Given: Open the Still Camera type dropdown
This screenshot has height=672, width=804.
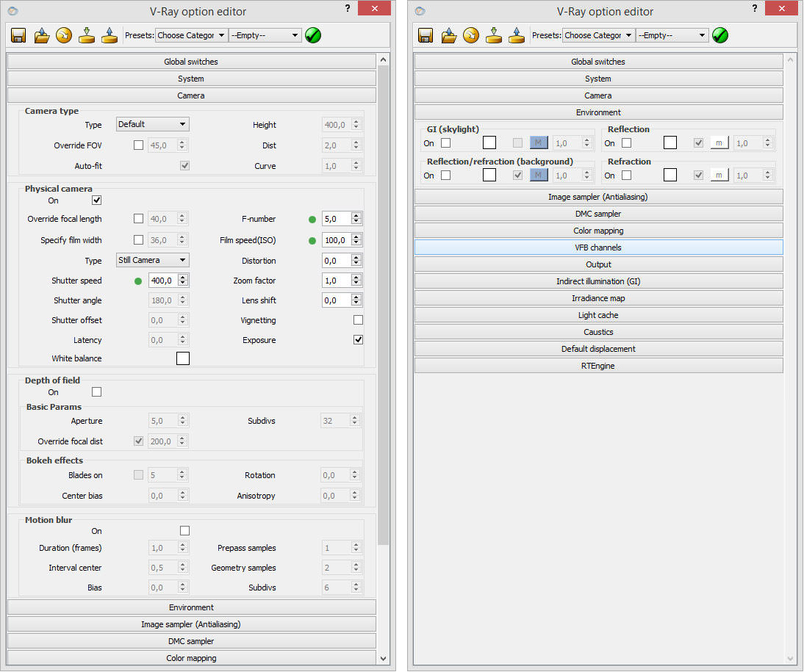Looking at the screenshot, I should pyautogui.click(x=152, y=260).
